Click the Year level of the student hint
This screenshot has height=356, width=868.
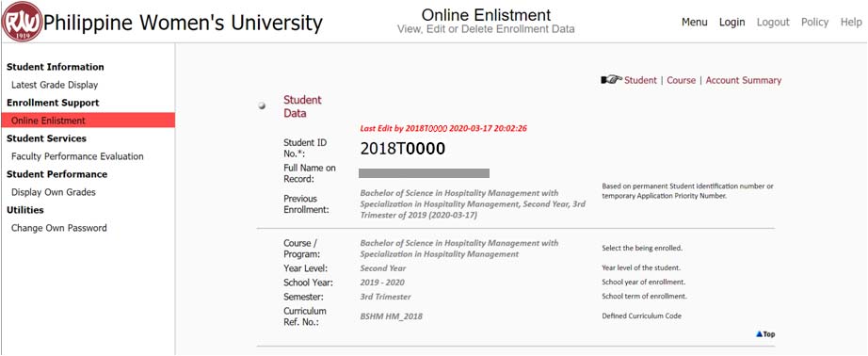click(x=641, y=268)
